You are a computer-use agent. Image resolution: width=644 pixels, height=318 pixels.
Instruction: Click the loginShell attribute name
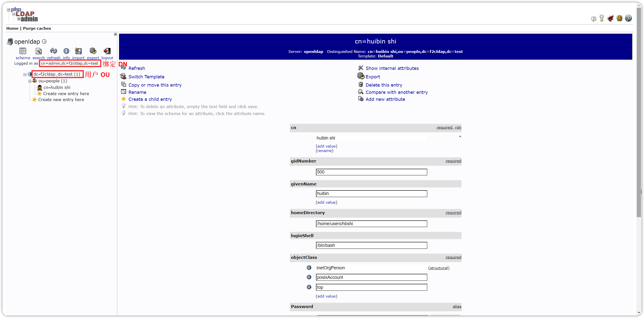point(302,236)
